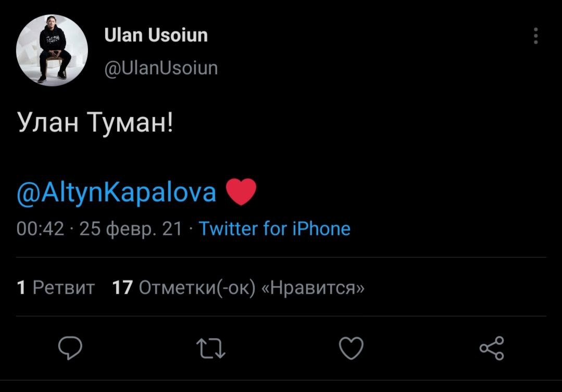Open the @AltynKapalova mention link
Viewport: 562px width, 392px height.
point(117,193)
